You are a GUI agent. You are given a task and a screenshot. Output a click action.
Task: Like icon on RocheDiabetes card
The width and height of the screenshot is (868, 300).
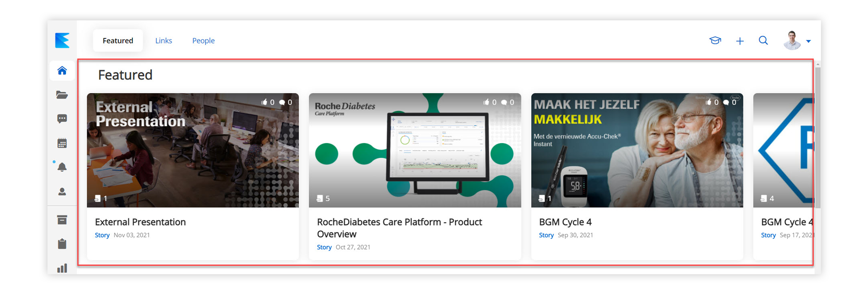click(x=486, y=102)
